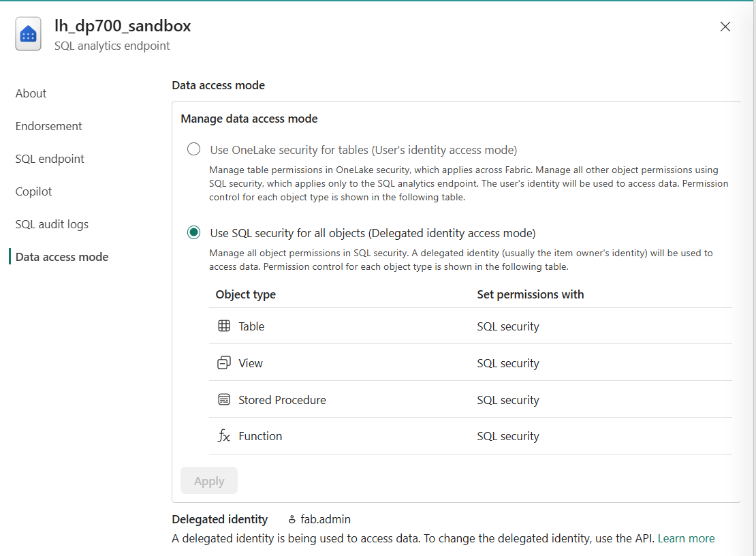Open the SQL endpoint section
The image size is (756, 556).
click(50, 159)
